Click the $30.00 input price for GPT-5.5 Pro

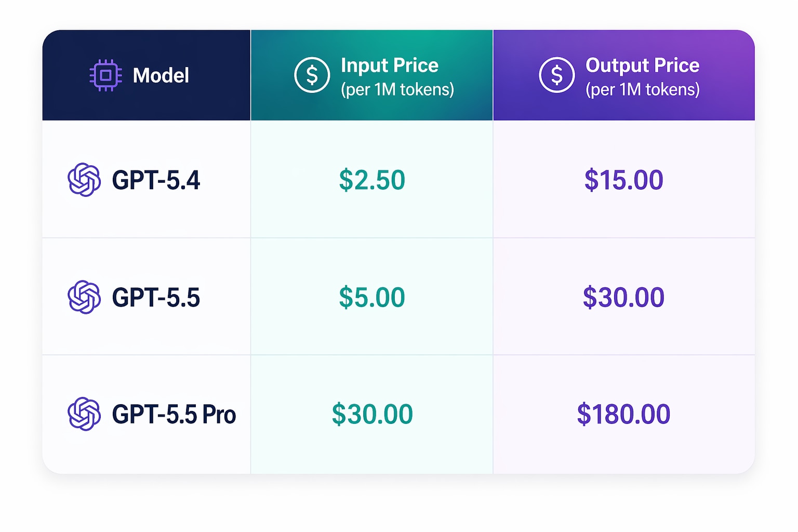click(x=372, y=415)
